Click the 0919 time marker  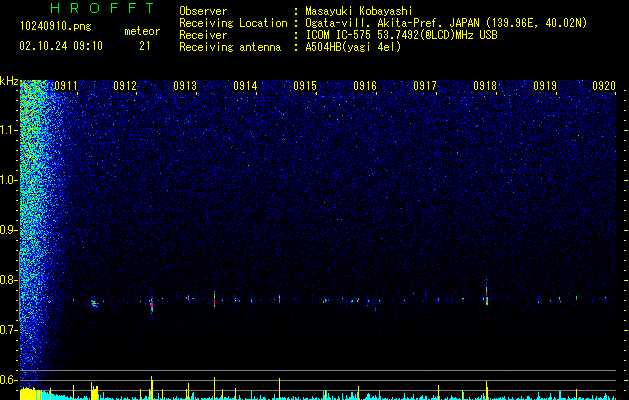[x=545, y=86]
